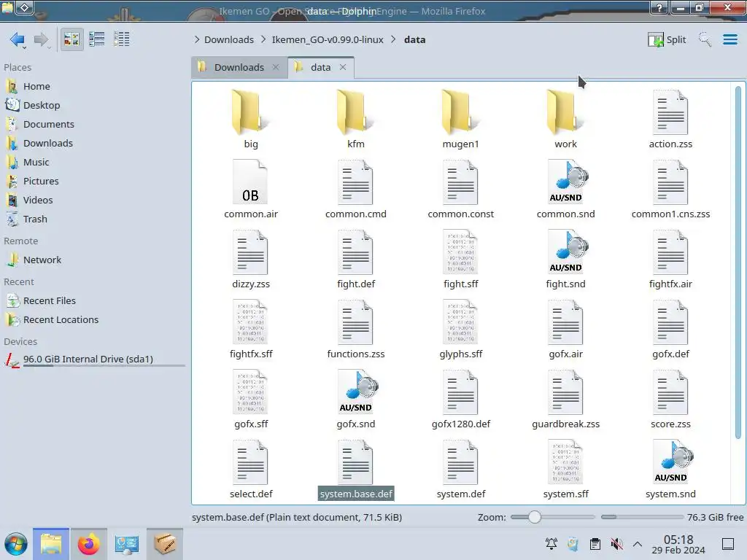Select 96.0 GiB Internal Drive device
747x560 pixels.
[x=88, y=359]
